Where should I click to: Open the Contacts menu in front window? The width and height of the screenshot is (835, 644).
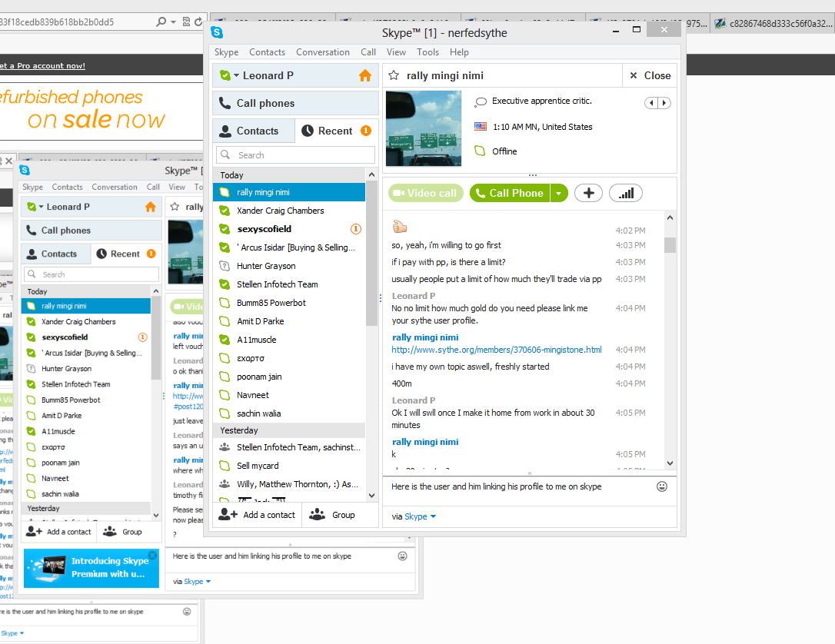268,52
